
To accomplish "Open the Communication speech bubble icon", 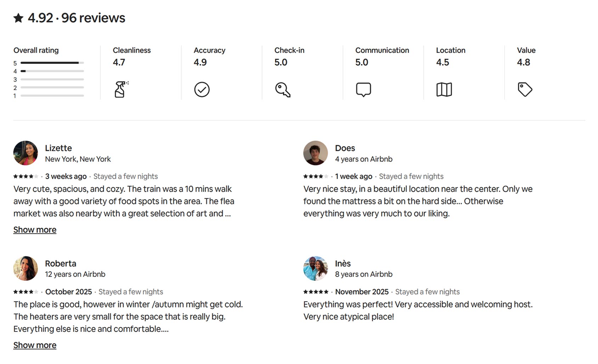I will [363, 90].
